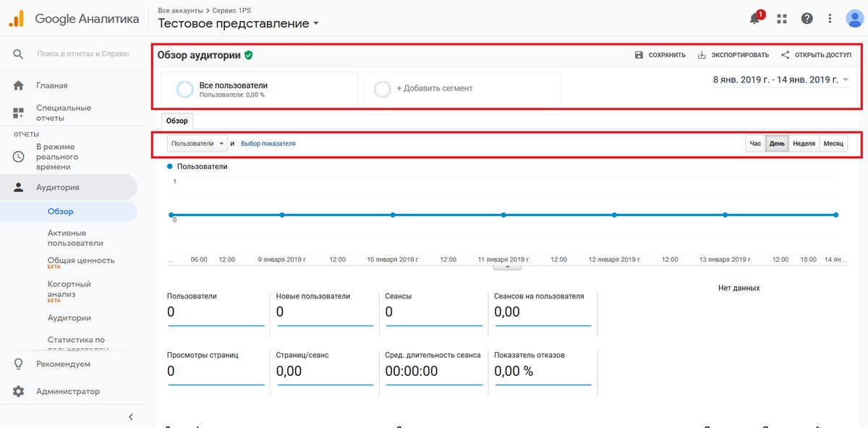Open the Help menu question mark icon

coord(807,18)
